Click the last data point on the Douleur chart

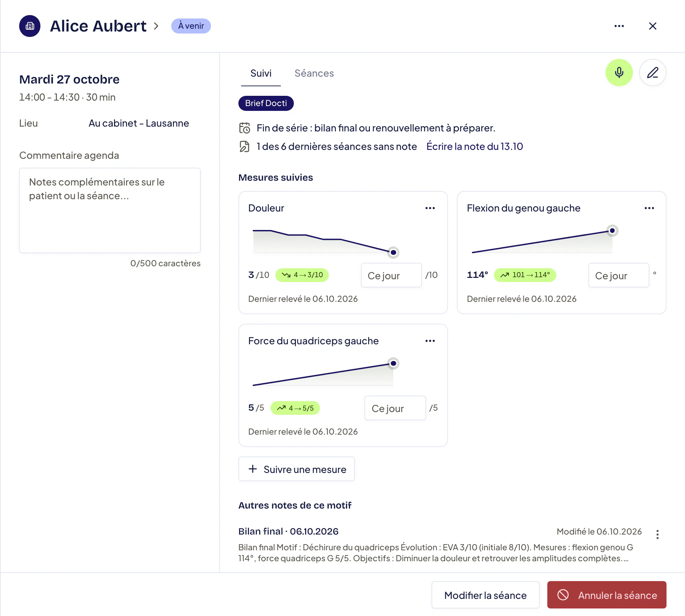tap(393, 253)
